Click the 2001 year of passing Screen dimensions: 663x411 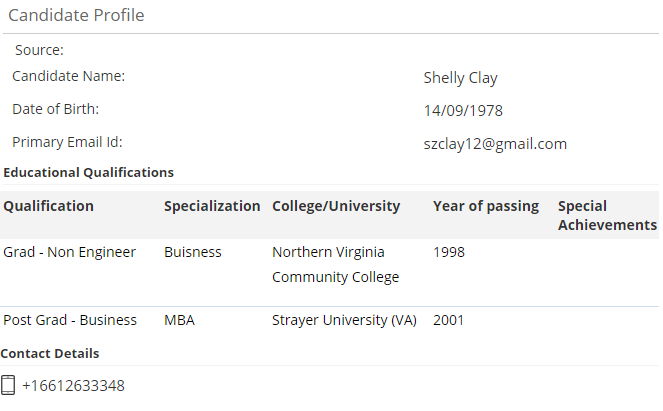tap(449, 321)
